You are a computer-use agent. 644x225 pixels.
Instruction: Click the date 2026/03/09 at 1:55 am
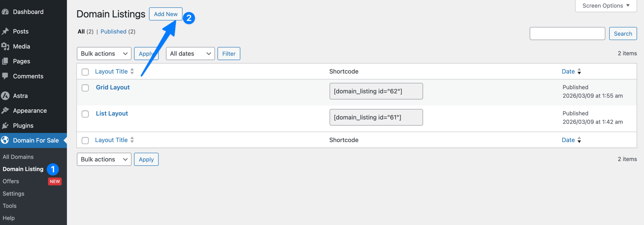[x=593, y=96]
